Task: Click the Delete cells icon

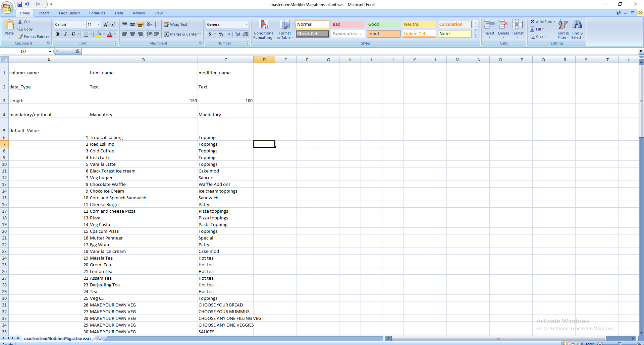Action: 503,25
